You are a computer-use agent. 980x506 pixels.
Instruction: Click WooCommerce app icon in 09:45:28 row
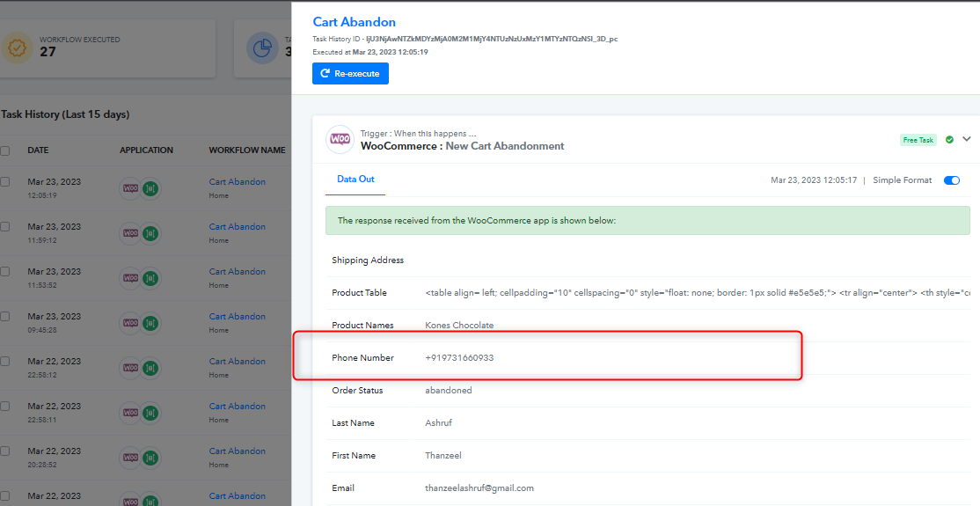click(130, 323)
